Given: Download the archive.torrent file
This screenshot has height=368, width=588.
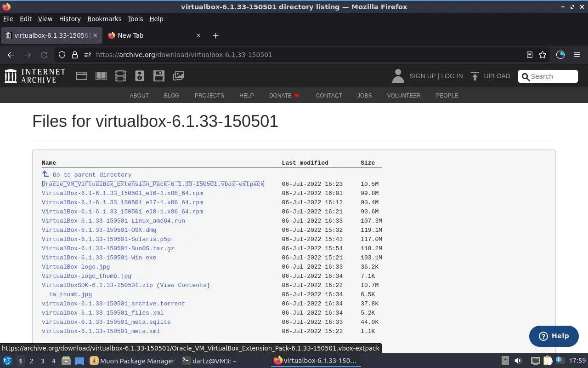Looking at the screenshot, I should coord(113,304).
